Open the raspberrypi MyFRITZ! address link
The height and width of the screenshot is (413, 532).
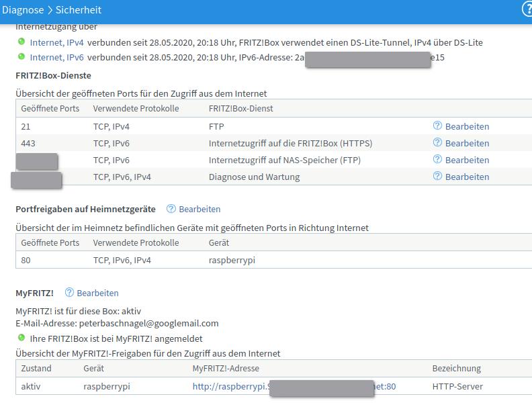click(230, 386)
